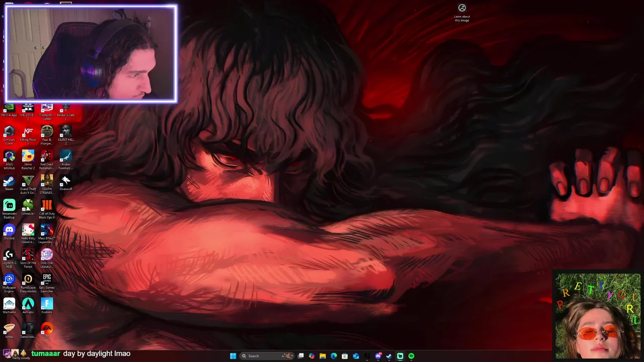Select the Slime Rancher 2 desktop icon
The image size is (644, 362).
pyautogui.click(x=28, y=160)
